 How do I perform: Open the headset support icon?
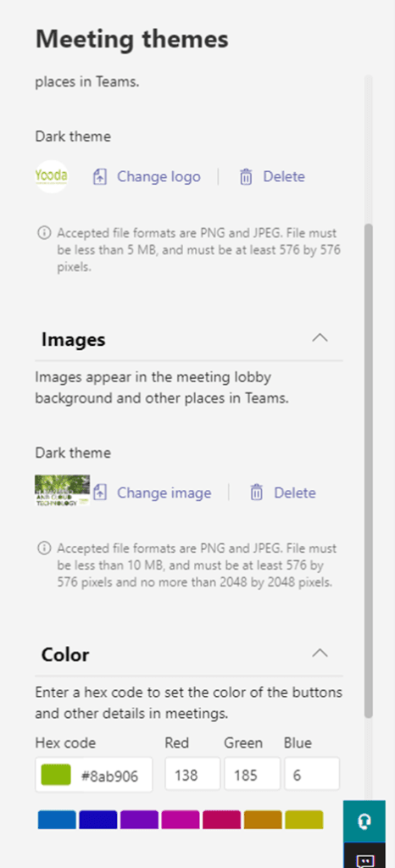pos(364,821)
